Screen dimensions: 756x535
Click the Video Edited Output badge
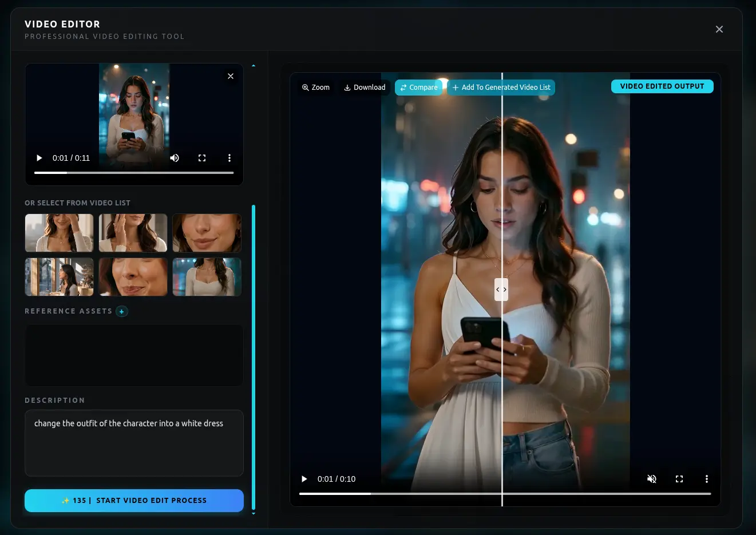[x=662, y=86]
